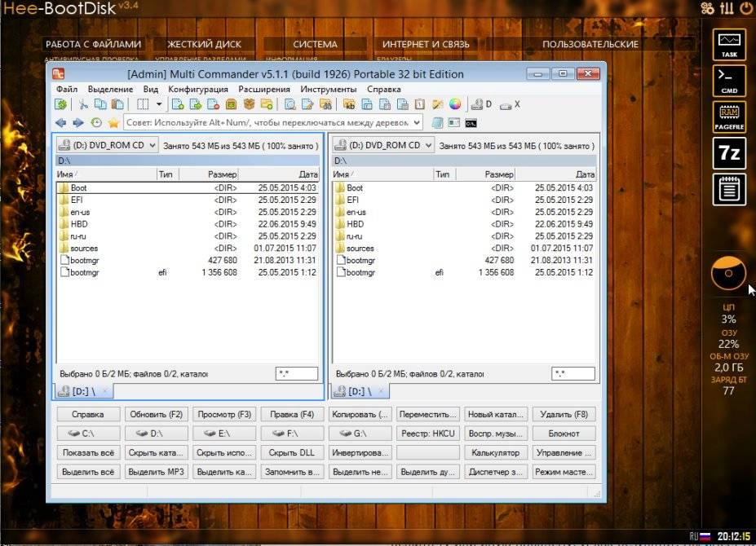Open the notepad list icon in the sidebar

click(x=729, y=189)
